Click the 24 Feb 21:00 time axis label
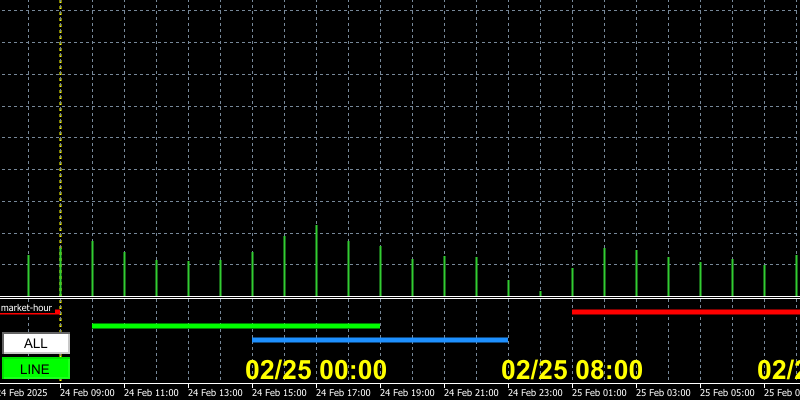800x400 pixels. point(471,393)
